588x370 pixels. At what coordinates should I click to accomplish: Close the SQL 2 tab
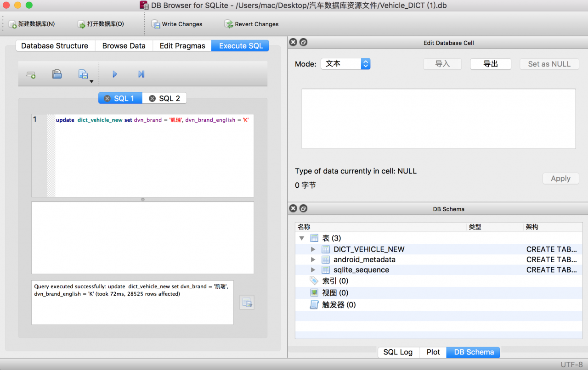coord(152,98)
